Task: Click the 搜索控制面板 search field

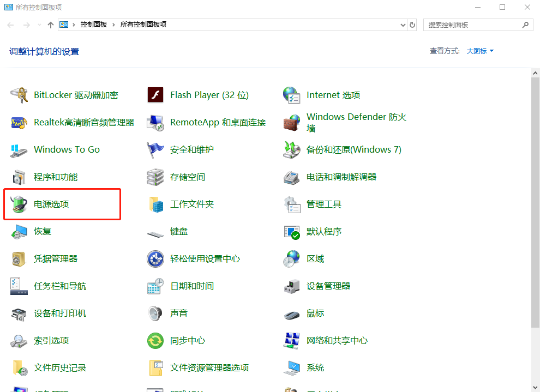Action: [472, 25]
